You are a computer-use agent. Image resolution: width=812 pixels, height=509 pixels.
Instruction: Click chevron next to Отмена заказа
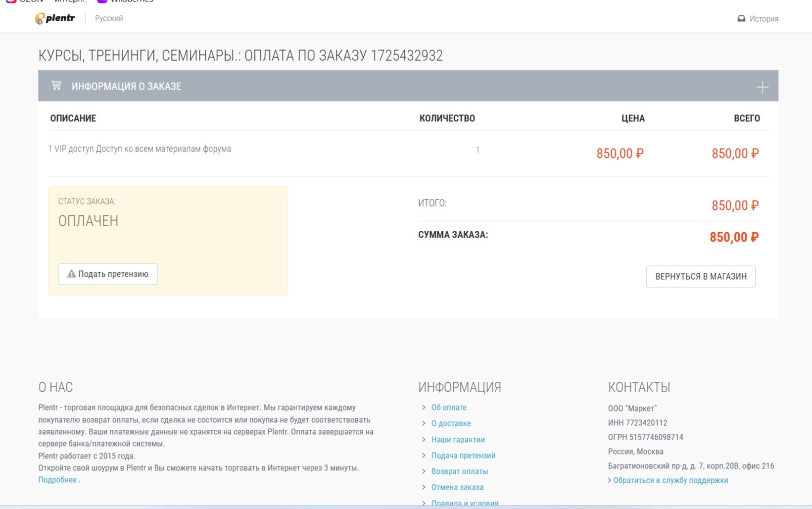pos(424,487)
